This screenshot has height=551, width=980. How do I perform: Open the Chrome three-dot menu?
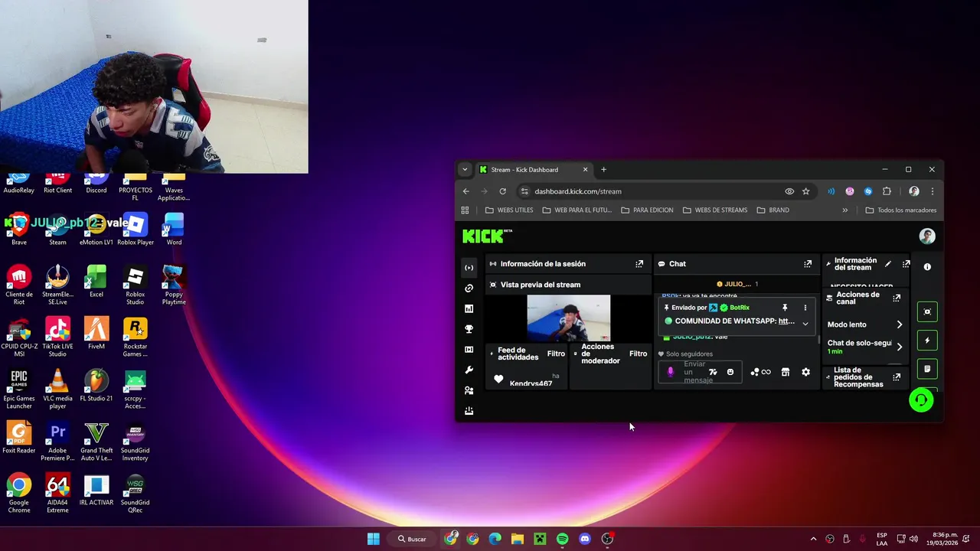point(933,191)
